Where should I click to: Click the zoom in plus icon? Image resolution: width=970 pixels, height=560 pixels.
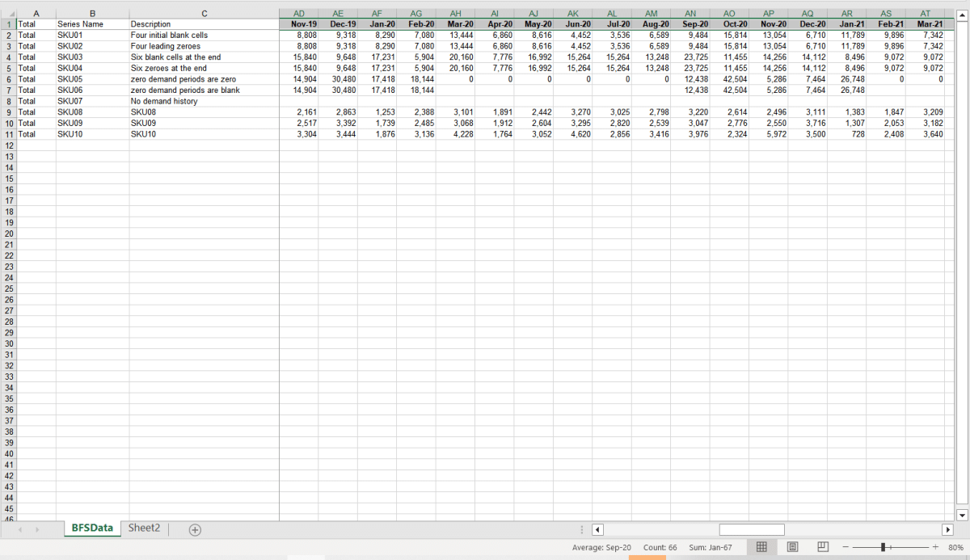935,547
